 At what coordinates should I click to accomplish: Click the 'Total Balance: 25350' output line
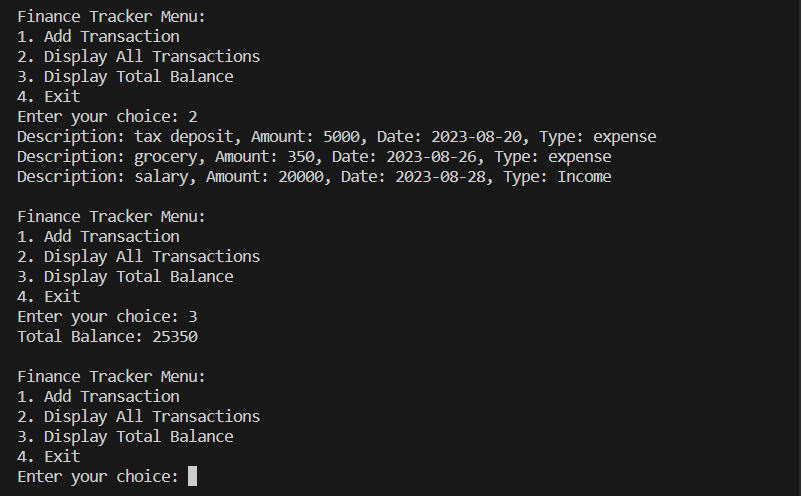click(x=107, y=337)
